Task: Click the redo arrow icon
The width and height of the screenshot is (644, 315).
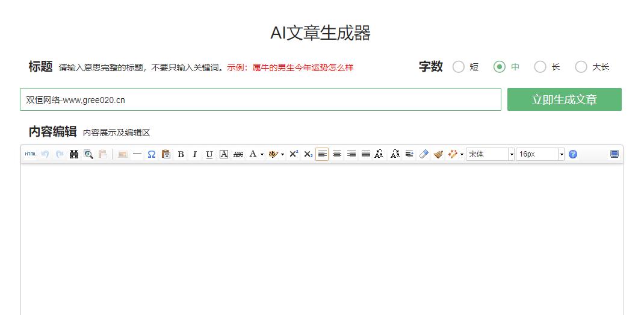Action: [60, 154]
